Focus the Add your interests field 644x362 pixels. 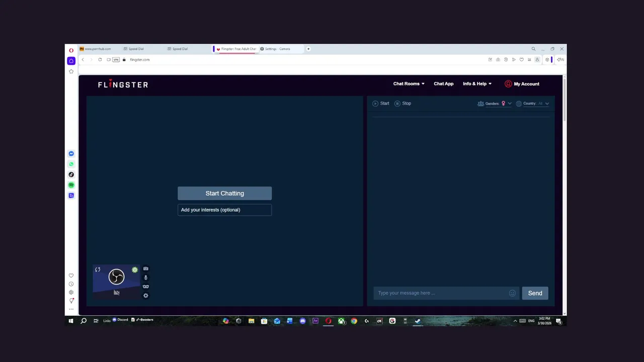[224, 210]
